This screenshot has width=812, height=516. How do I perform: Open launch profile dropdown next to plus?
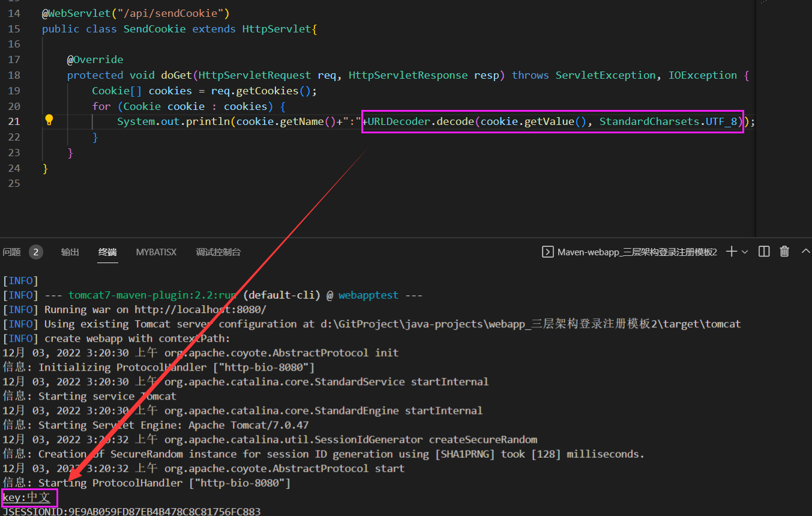click(745, 252)
